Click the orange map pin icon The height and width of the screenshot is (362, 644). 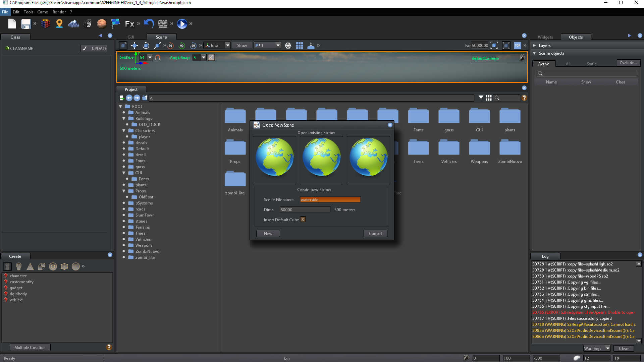coord(59,24)
